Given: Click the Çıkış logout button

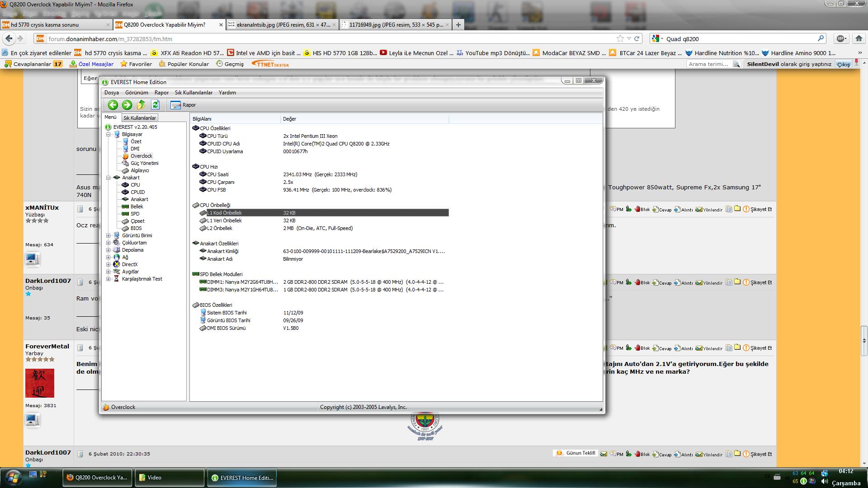Looking at the screenshot, I should [x=843, y=64].
